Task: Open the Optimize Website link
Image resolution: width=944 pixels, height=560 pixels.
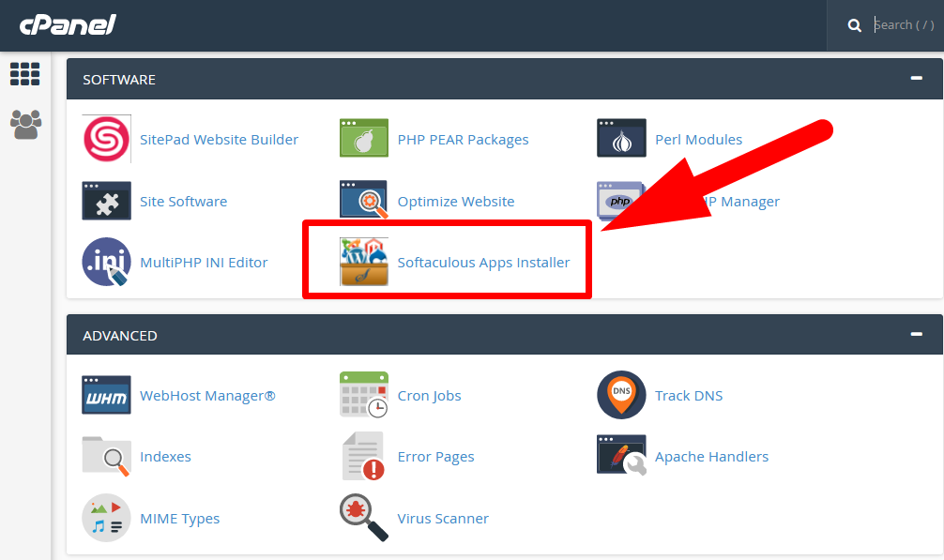Action: [x=456, y=202]
